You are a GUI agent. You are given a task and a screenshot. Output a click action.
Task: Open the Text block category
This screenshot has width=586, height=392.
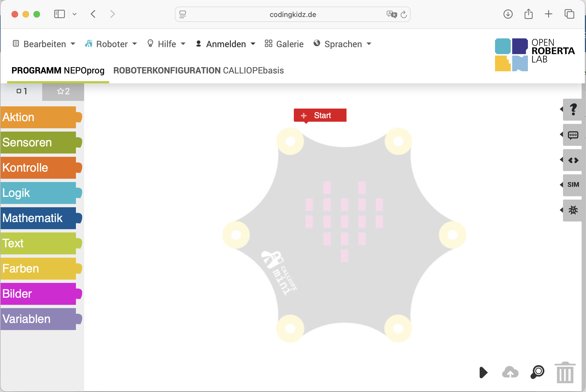(41, 243)
